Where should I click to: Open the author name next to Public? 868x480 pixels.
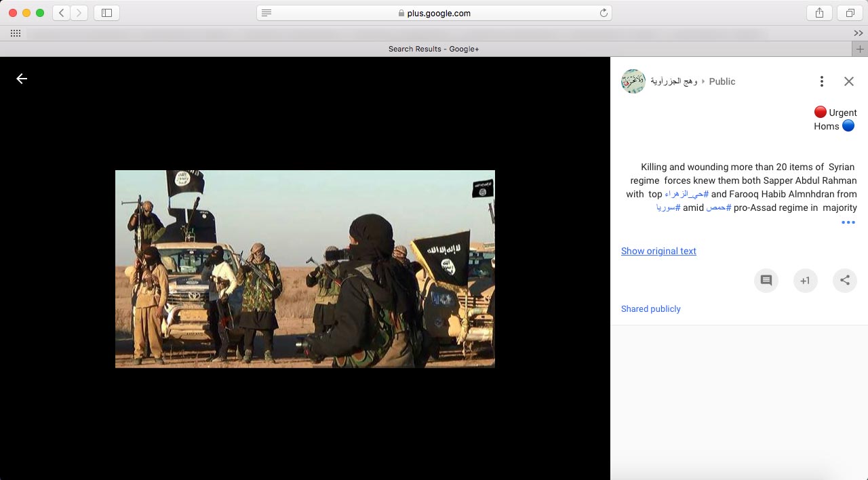click(x=674, y=81)
